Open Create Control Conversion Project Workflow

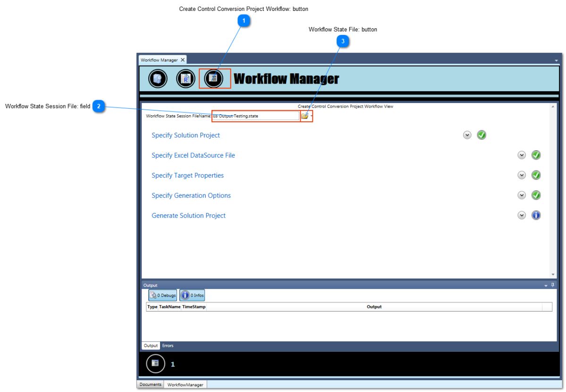point(213,78)
